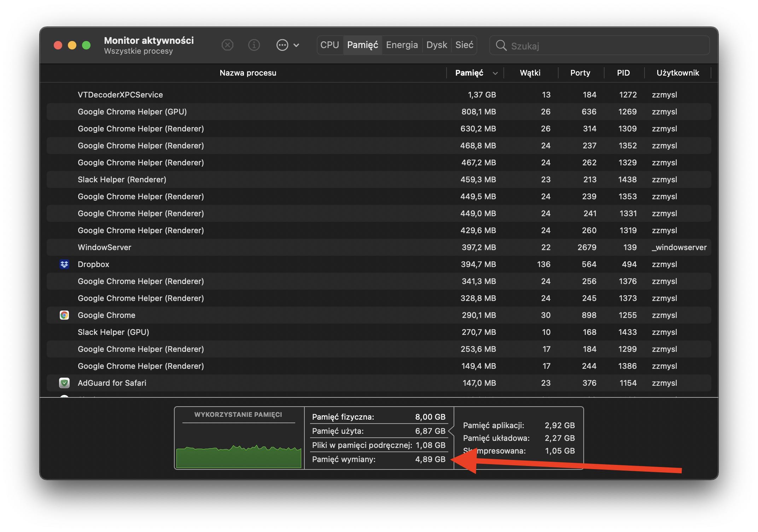The width and height of the screenshot is (758, 532).
Task: Click the 2679 ports value
Action: [x=587, y=247]
